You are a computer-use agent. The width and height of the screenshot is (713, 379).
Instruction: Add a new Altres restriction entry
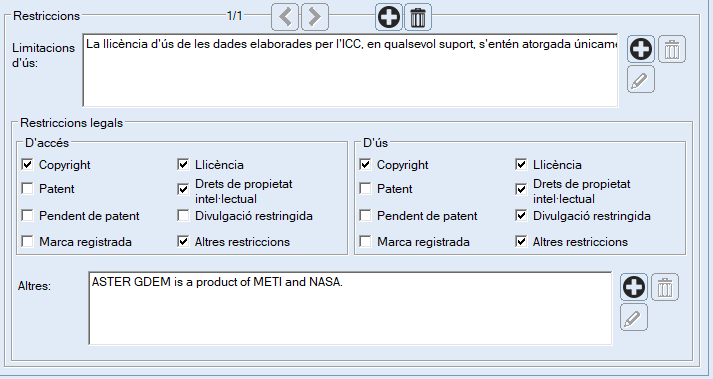point(634,287)
